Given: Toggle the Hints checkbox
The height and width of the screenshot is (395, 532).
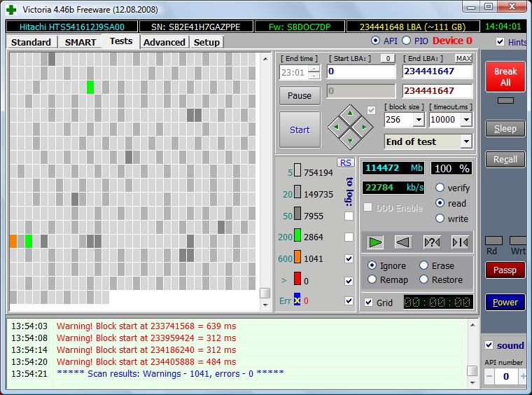Looking at the screenshot, I should coord(500,42).
